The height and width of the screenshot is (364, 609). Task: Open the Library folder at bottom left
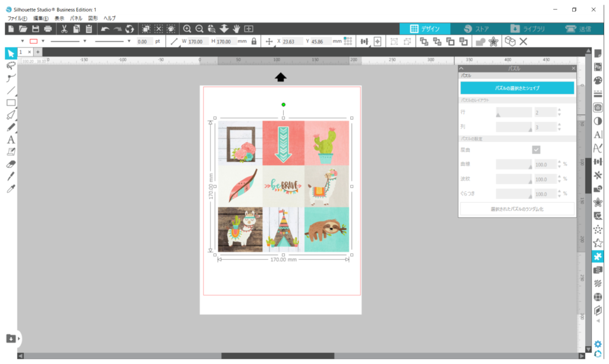pos(11,339)
